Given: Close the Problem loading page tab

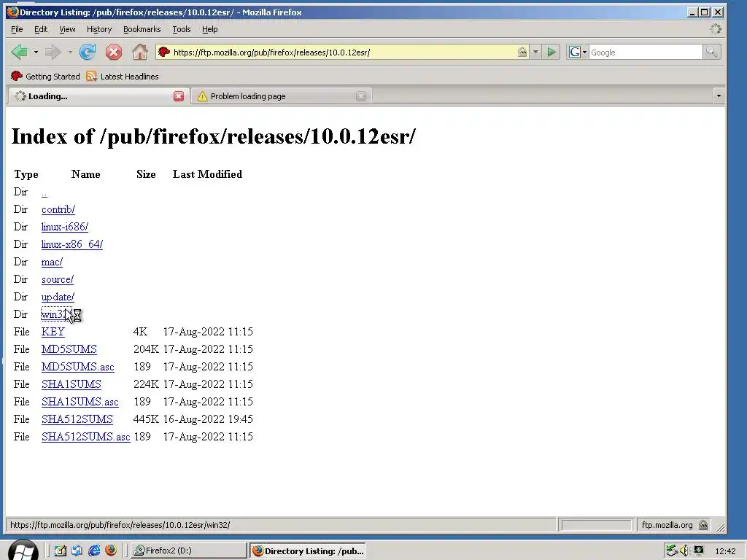Looking at the screenshot, I should coord(360,96).
